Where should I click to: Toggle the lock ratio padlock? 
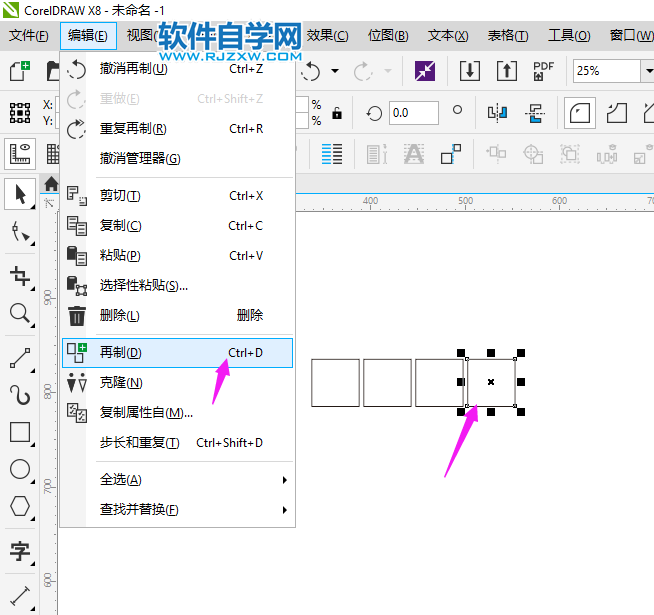[x=337, y=113]
